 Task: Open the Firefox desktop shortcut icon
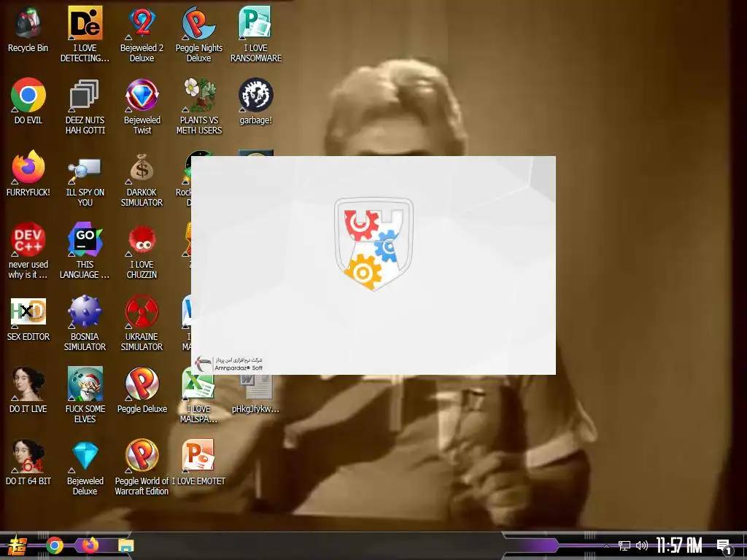(28, 168)
